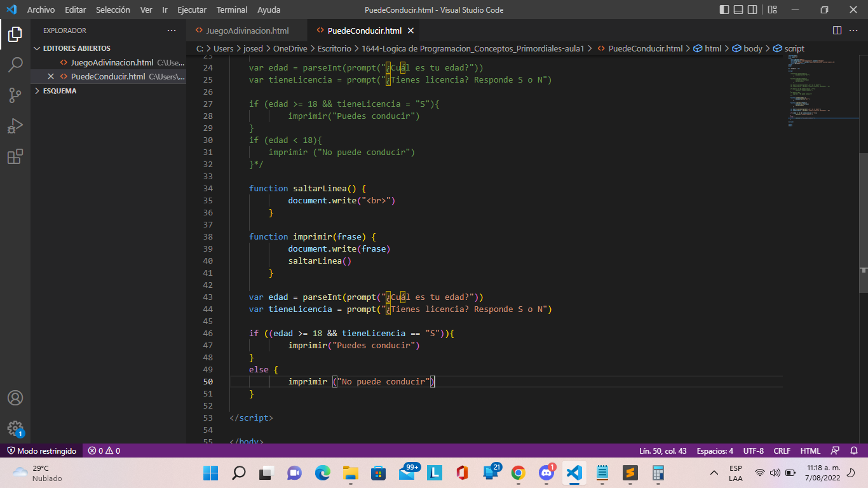
Task: Open errors and warnings indicator
Action: (104, 451)
